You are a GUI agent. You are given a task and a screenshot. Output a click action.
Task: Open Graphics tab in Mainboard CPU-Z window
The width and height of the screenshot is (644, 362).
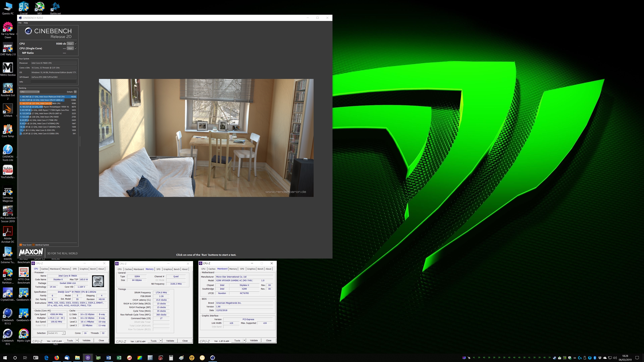click(251, 269)
